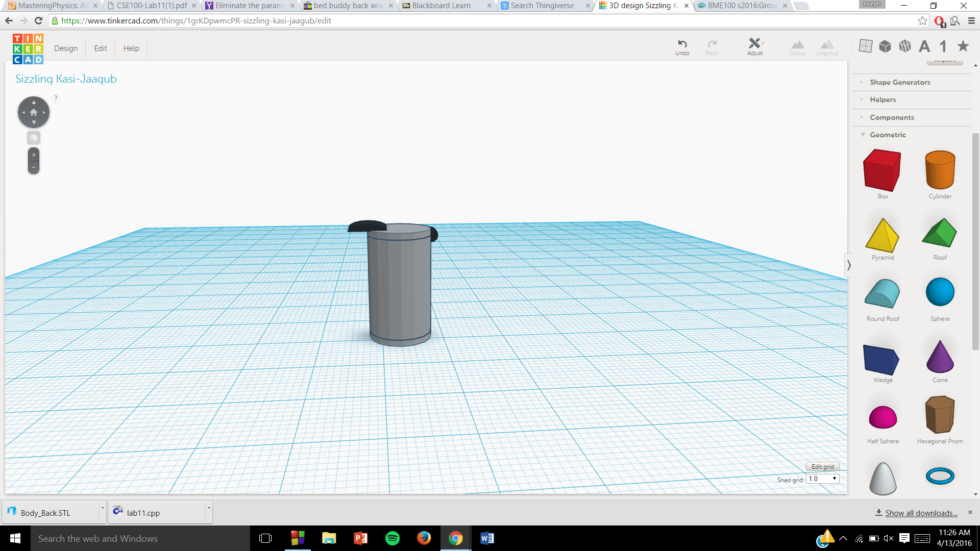Select the red Box shape
The image size is (980, 551).
pos(882,170)
